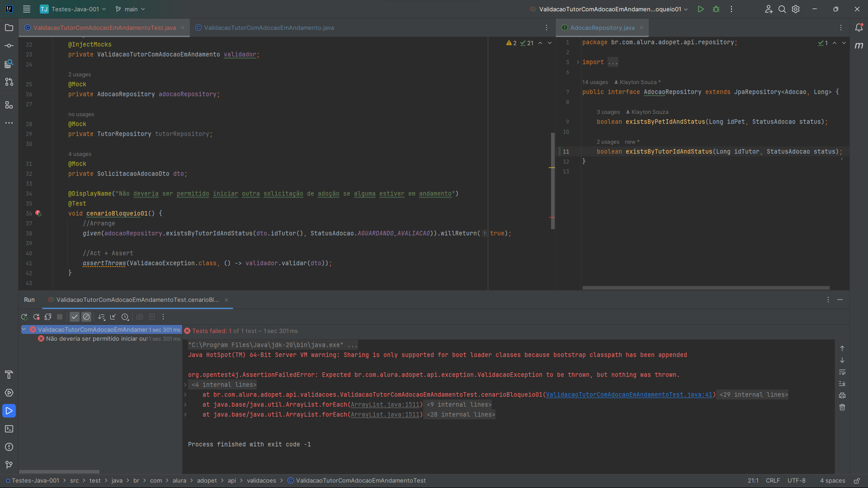This screenshot has width=868, height=488.
Task: Click the CRLF line separator widget
Action: 773,481
